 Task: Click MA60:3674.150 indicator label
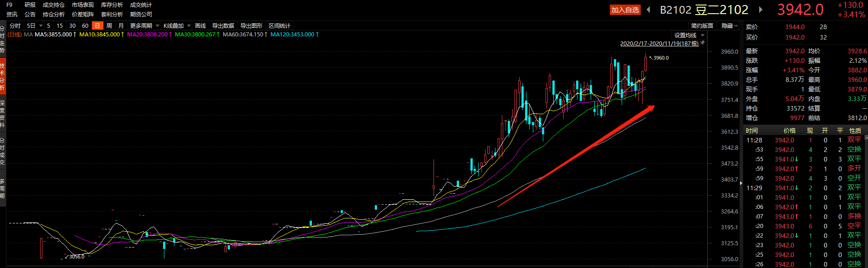(245, 35)
